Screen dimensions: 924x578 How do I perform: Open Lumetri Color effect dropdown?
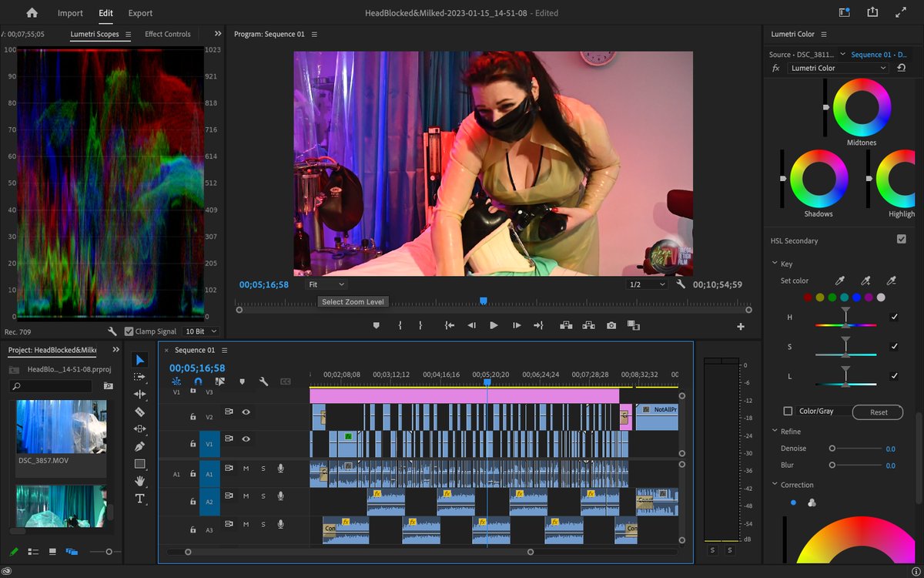coord(838,68)
